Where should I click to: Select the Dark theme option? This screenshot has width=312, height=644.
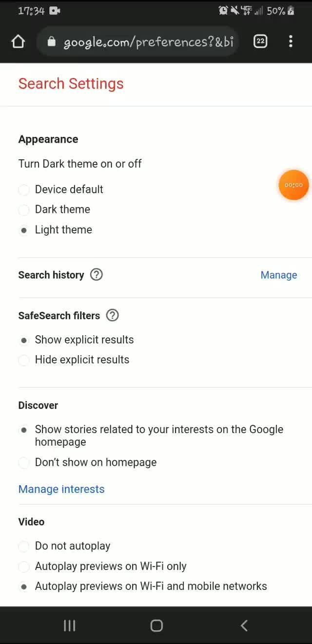(x=24, y=209)
